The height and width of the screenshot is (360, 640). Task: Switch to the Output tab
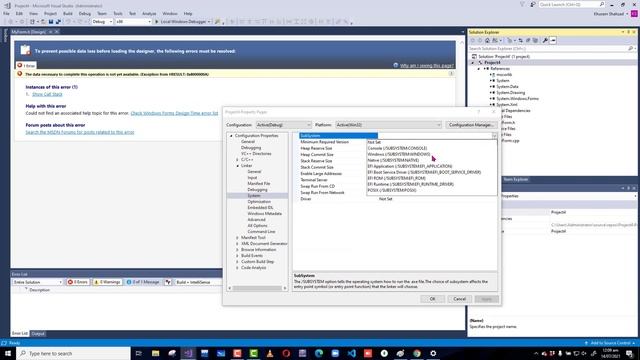tap(38, 334)
